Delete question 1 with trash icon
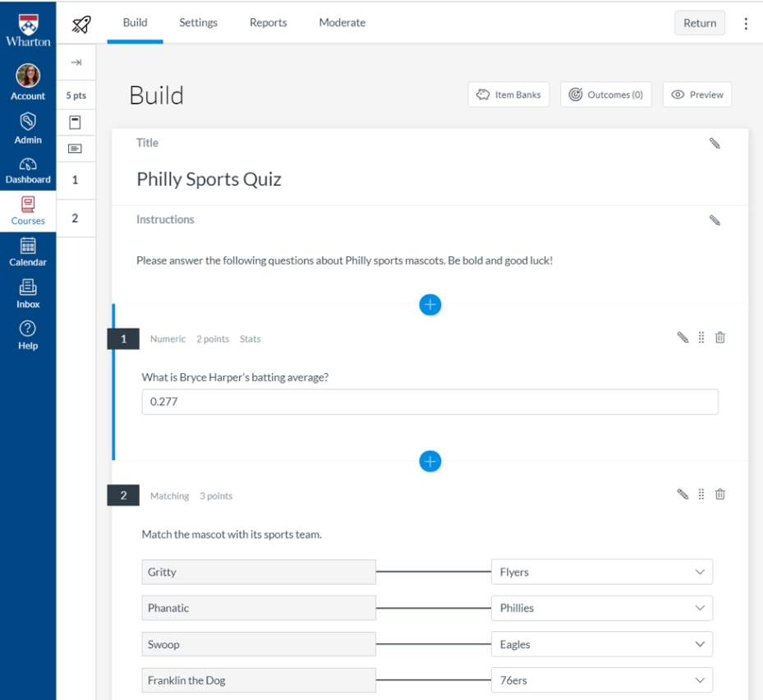This screenshot has width=763, height=700. point(720,338)
